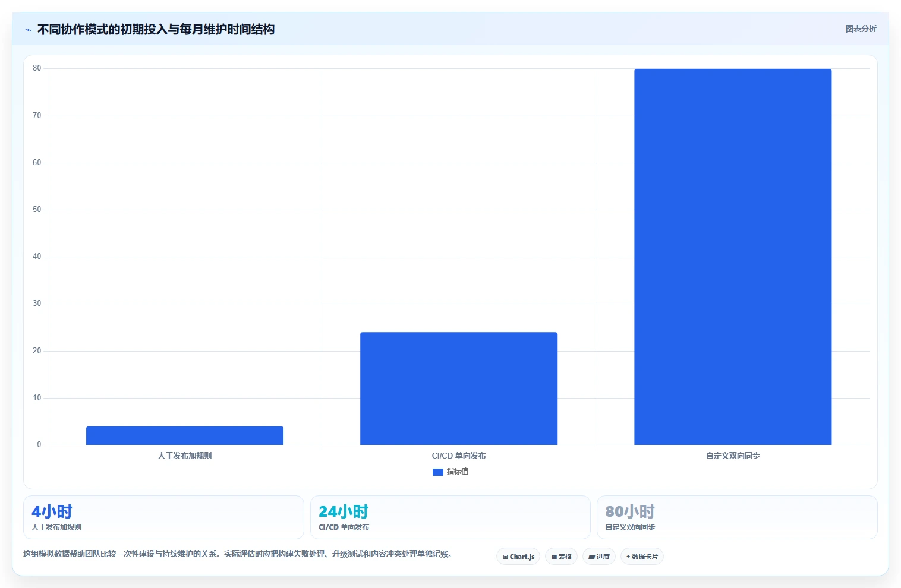Click the chart icon beside the title
This screenshot has width=901, height=588.
coord(28,30)
